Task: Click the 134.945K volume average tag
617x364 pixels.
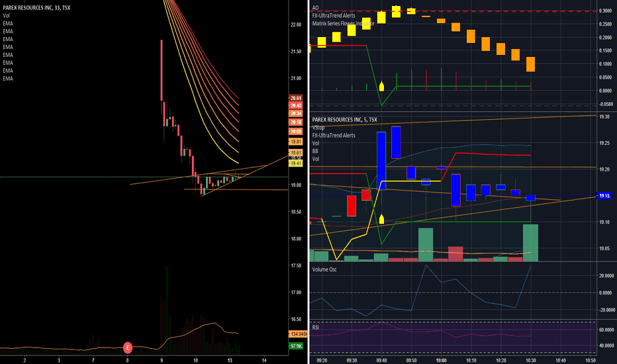Action: tap(299, 334)
